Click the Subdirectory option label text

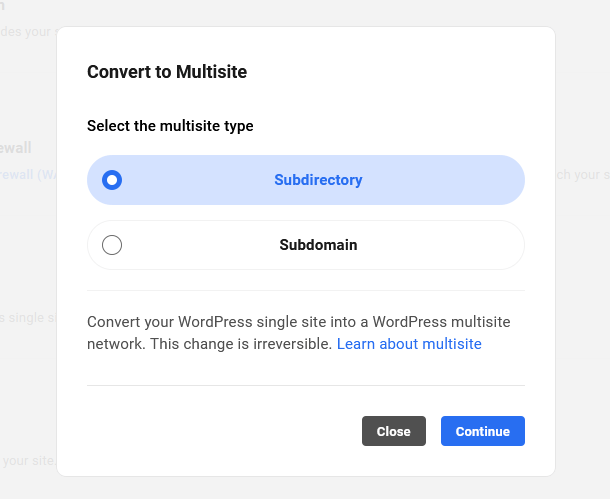coord(318,180)
